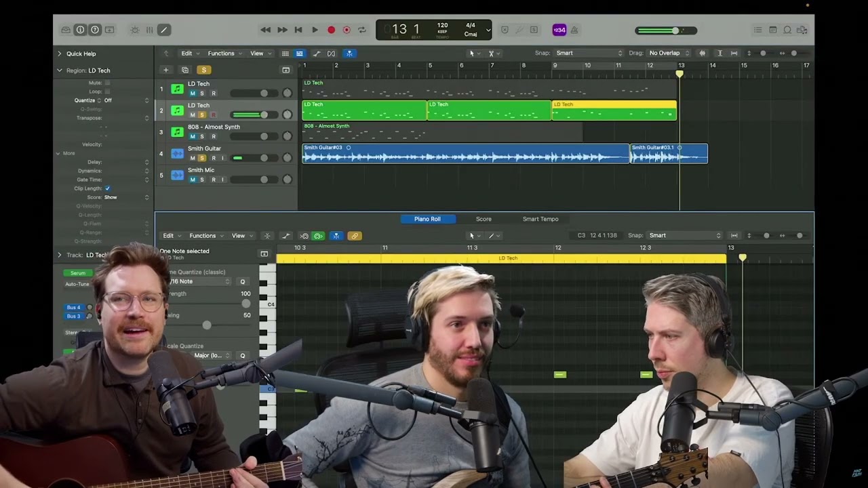Switch to the Score editor tab

click(x=484, y=219)
